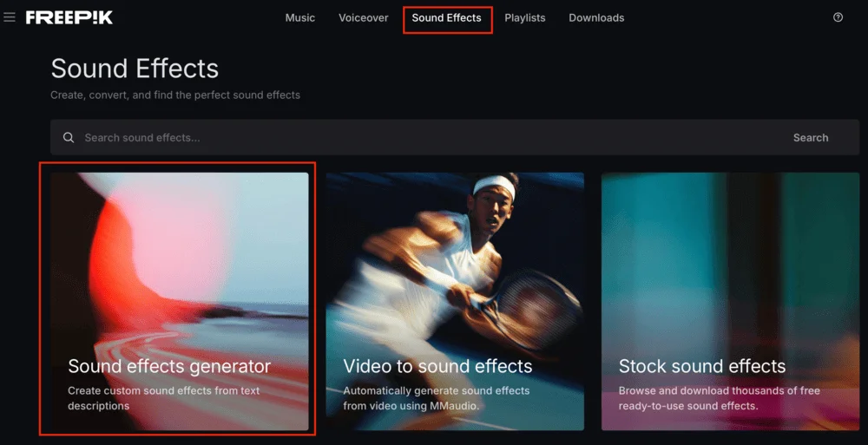Open the help question mark icon

pyautogui.click(x=838, y=17)
